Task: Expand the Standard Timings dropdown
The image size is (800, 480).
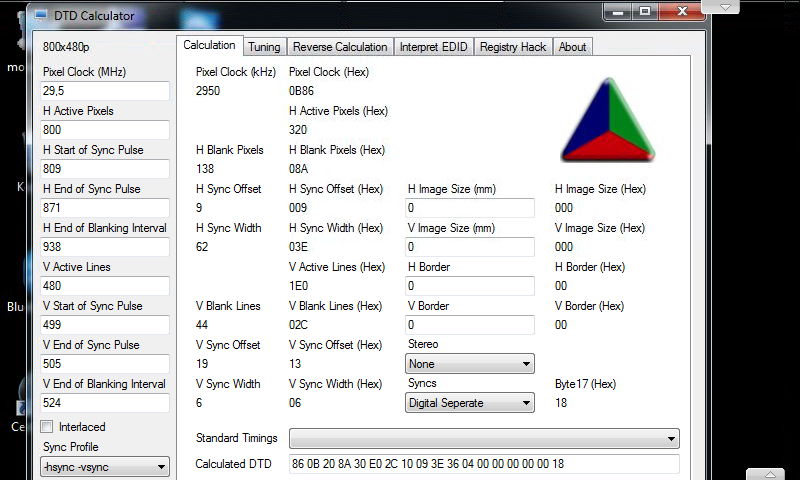Action: [x=484, y=439]
